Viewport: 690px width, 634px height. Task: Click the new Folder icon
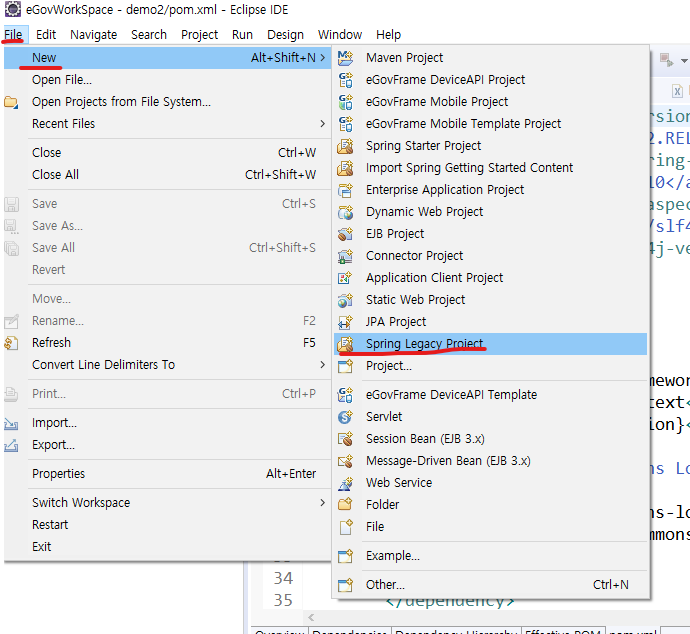pyautogui.click(x=345, y=505)
